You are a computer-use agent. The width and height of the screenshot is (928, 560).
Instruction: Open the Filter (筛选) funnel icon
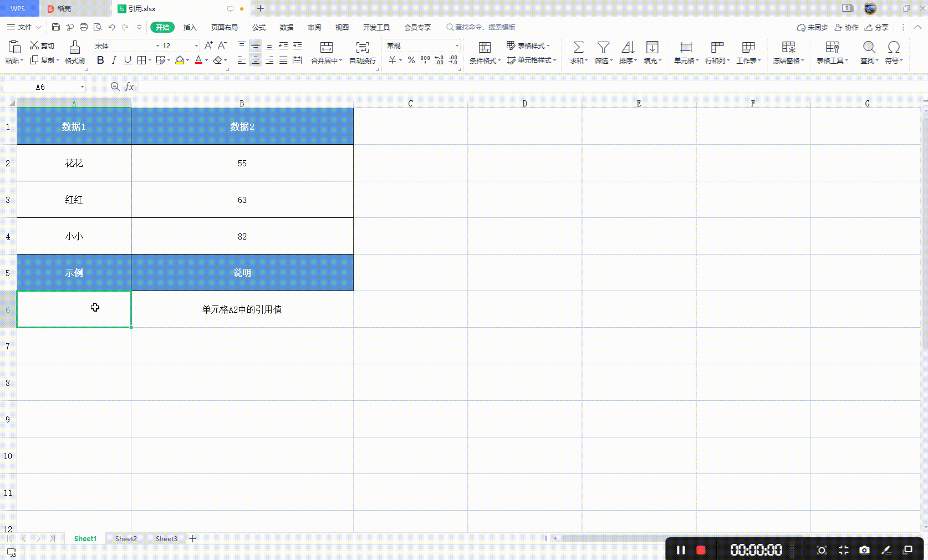pyautogui.click(x=603, y=48)
